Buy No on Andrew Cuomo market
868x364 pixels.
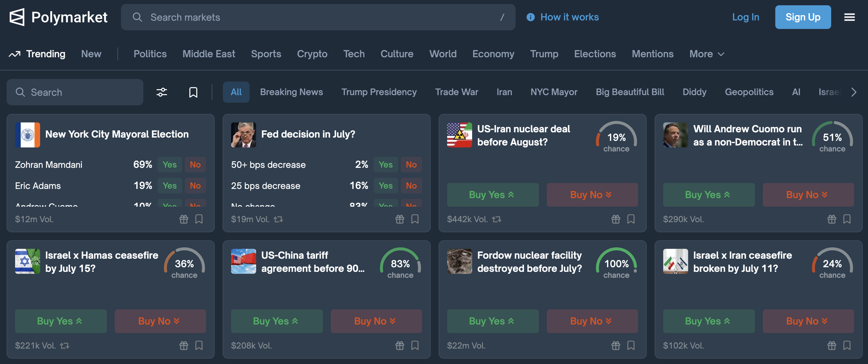click(808, 195)
